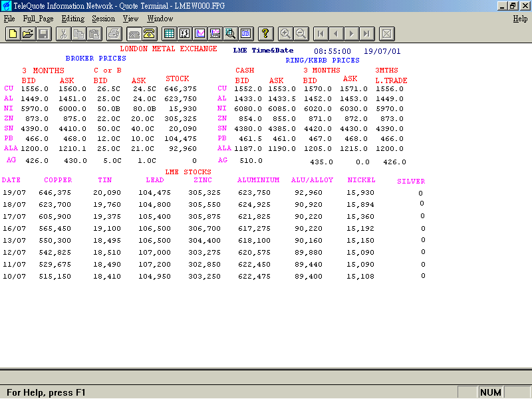Open the Session menu
This screenshot has height=399, width=532.
[x=104, y=19]
